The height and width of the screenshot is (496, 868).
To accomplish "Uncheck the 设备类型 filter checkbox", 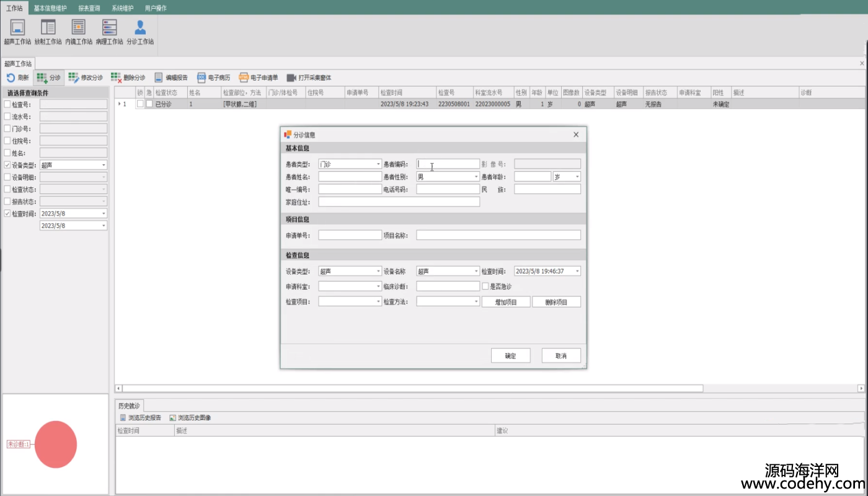I will tap(7, 165).
